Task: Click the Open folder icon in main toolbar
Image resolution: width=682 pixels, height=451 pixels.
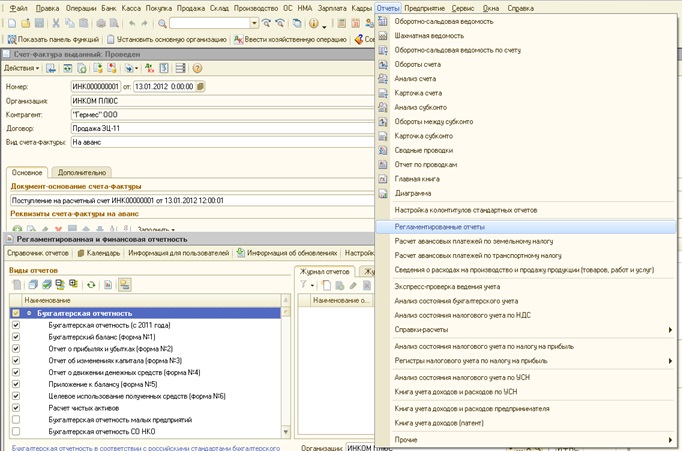Action: (x=26, y=23)
